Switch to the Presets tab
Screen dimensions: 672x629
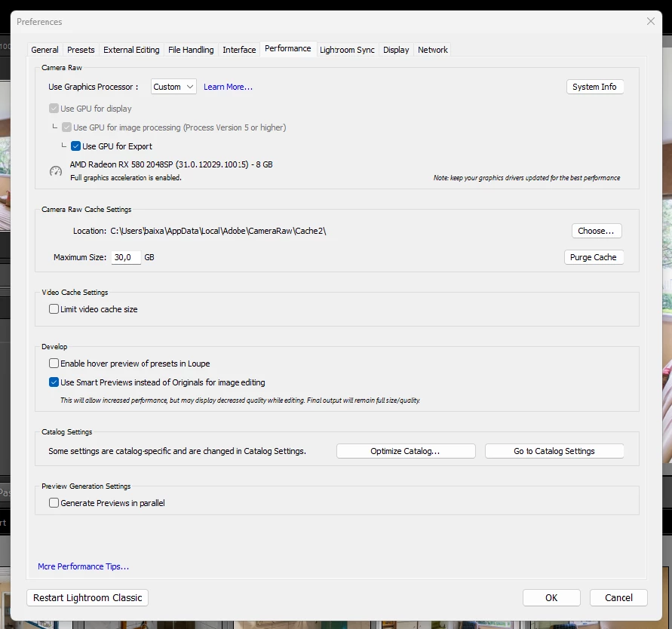tap(81, 50)
